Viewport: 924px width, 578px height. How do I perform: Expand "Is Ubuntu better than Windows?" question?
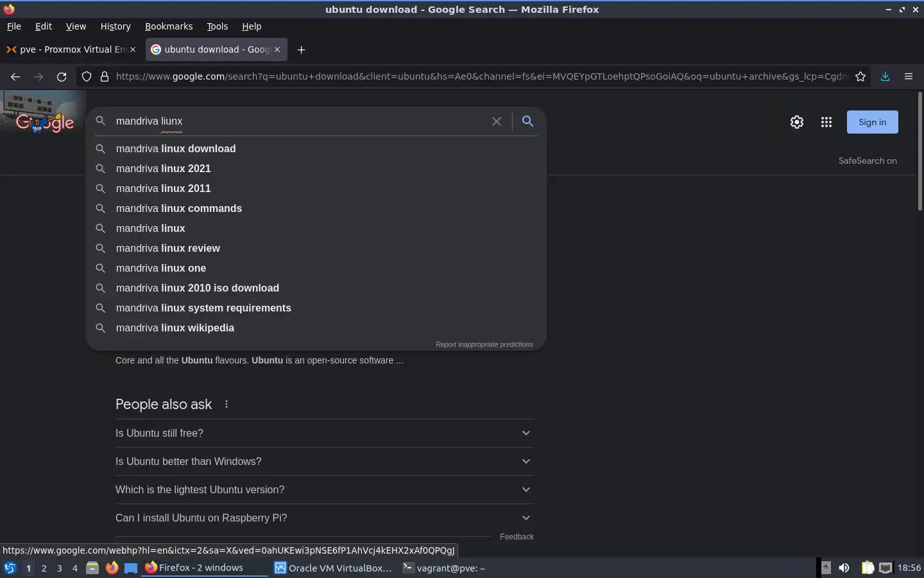coord(324,461)
